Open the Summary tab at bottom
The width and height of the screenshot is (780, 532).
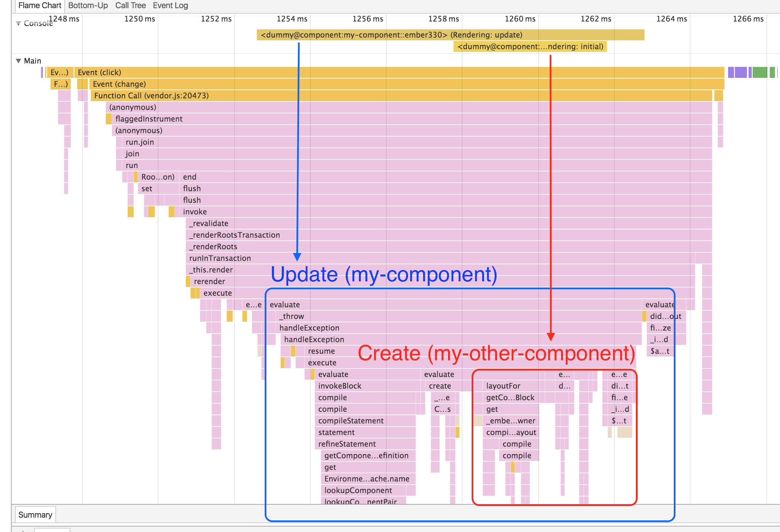[x=35, y=515]
